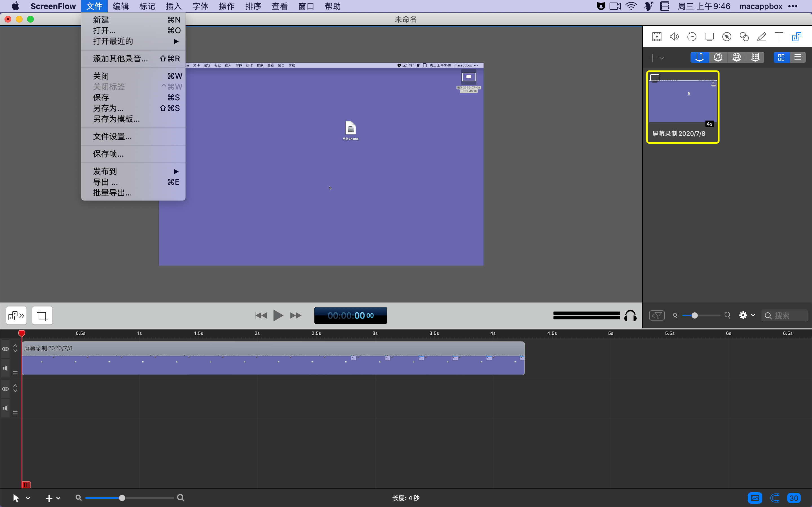Choose 批量导出 from the file menu

click(112, 193)
